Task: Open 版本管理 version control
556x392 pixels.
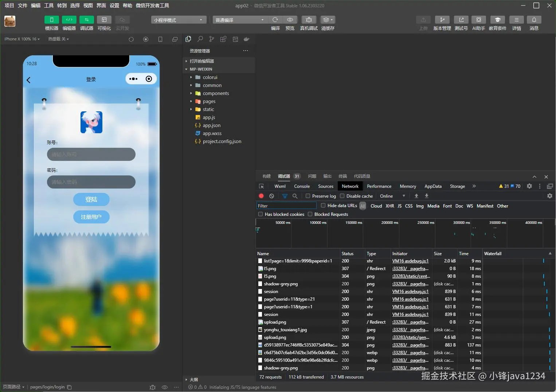Action: coord(442,20)
